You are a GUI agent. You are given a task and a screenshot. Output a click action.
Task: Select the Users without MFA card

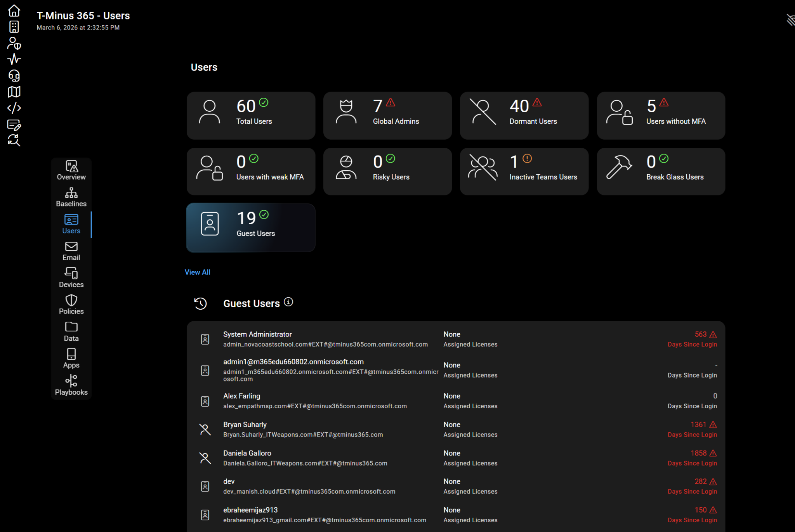pyautogui.click(x=661, y=115)
